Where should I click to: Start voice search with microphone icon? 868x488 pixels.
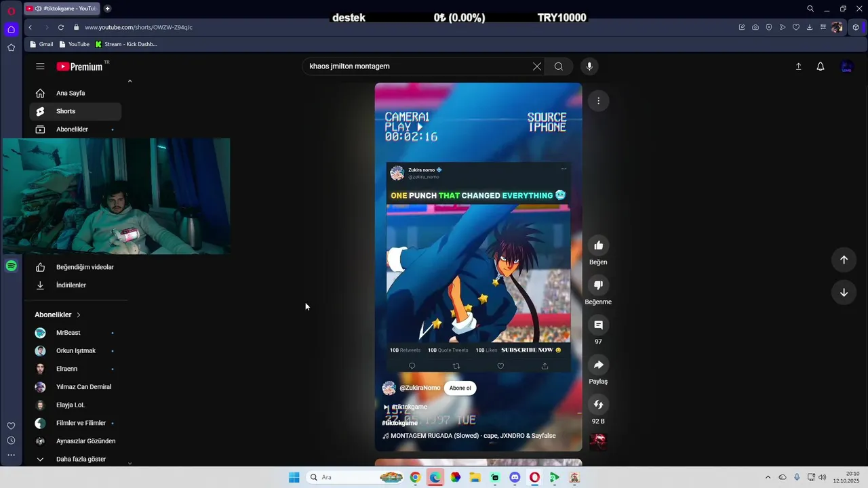point(589,66)
